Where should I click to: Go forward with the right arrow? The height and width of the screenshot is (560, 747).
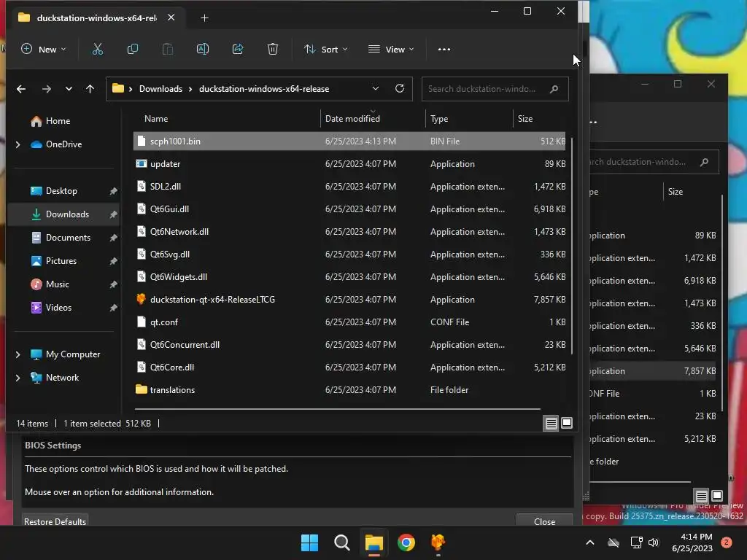tap(46, 89)
